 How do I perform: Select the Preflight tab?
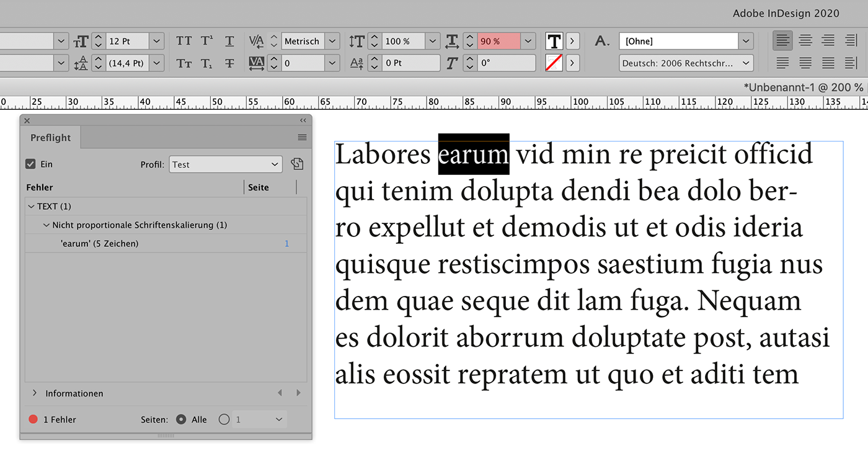[x=51, y=138]
